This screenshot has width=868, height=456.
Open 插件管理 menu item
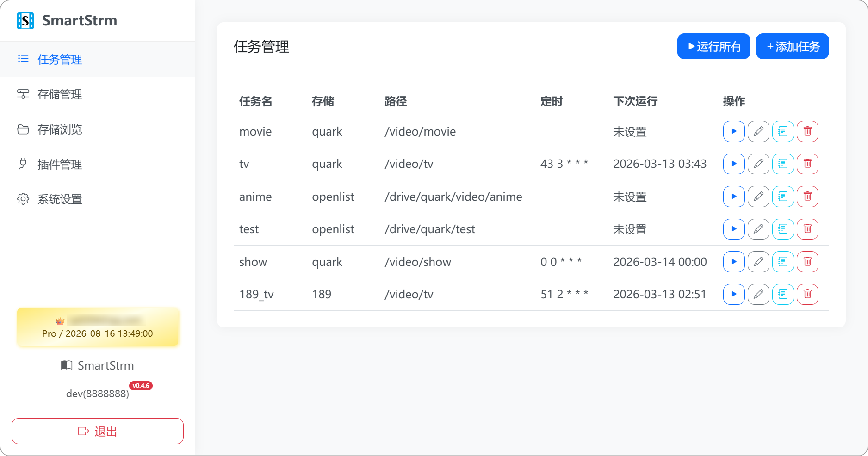60,165
